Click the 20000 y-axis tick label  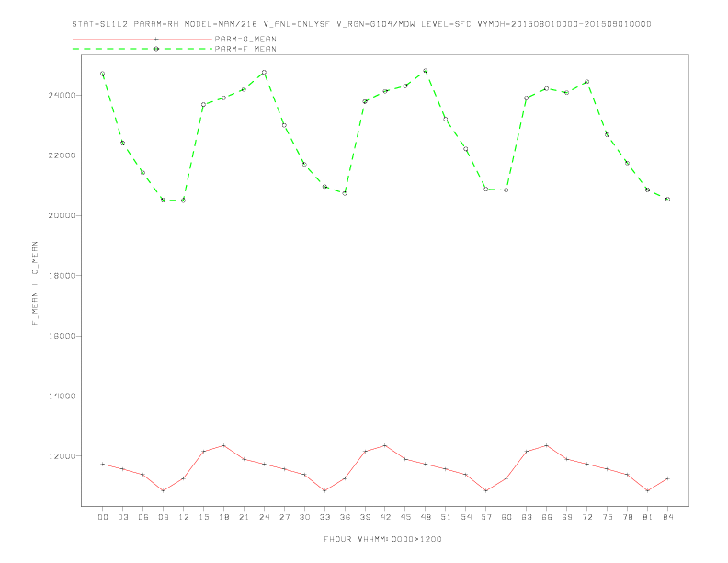tap(62, 215)
